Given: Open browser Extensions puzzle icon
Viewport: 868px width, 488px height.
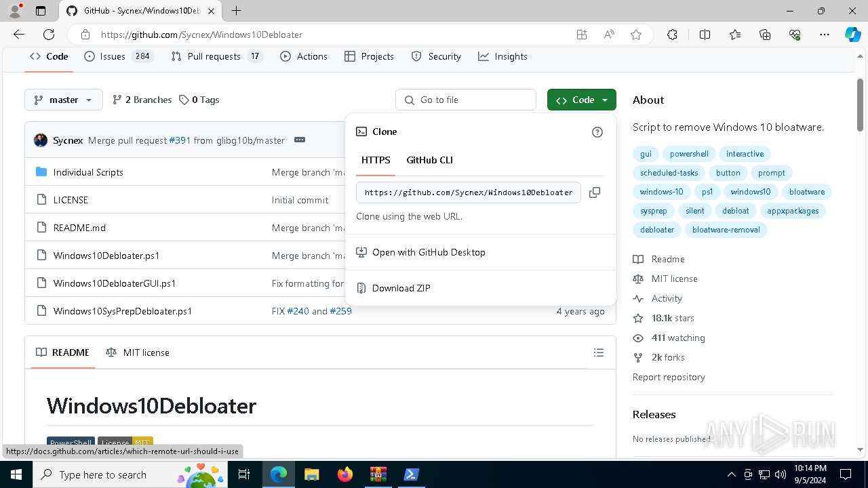Looking at the screenshot, I should 672,35.
